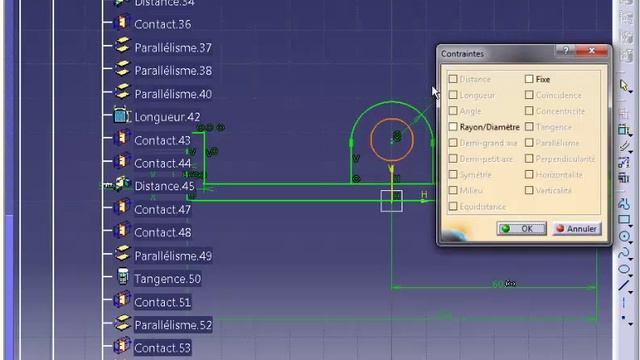The height and width of the screenshot is (360, 640).
Task: Click the Annuler button
Action: coord(577,229)
